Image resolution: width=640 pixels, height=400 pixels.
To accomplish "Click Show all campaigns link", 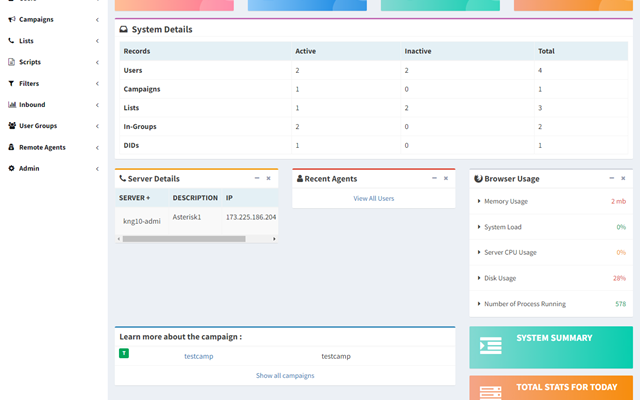I will (285, 376).
